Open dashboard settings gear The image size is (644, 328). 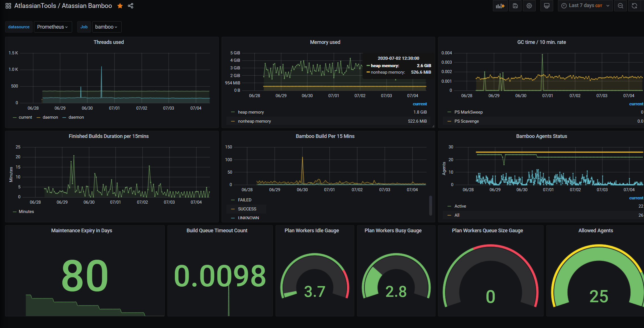pyautogui.click(x=529, y=6)
